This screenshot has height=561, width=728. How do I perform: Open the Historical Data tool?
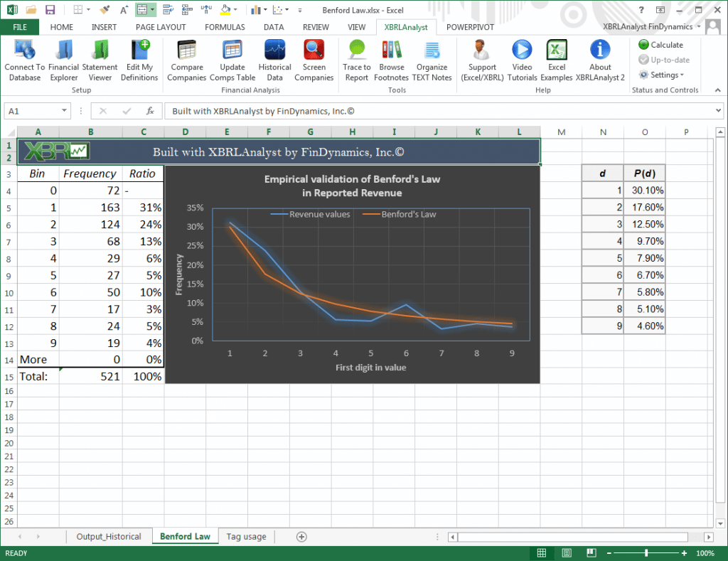coord(274,60)
